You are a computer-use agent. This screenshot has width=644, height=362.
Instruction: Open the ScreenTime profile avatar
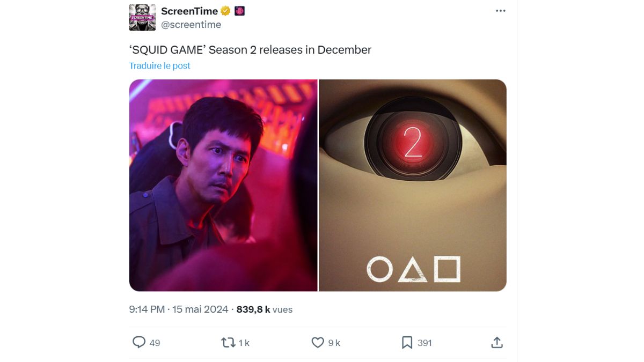142,18
